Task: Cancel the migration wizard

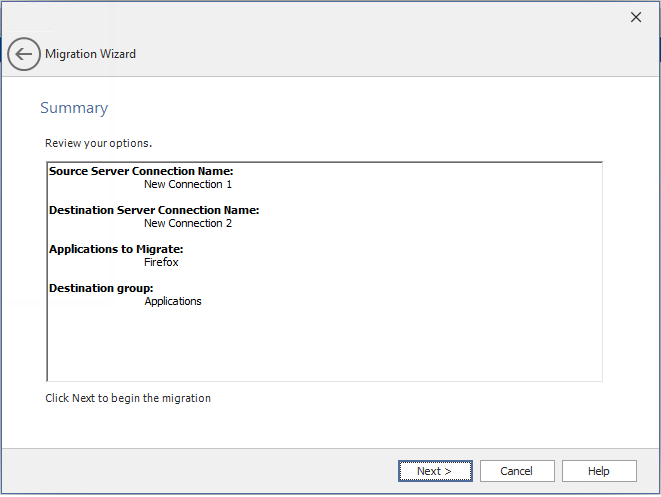Action: tap(517, 471)
